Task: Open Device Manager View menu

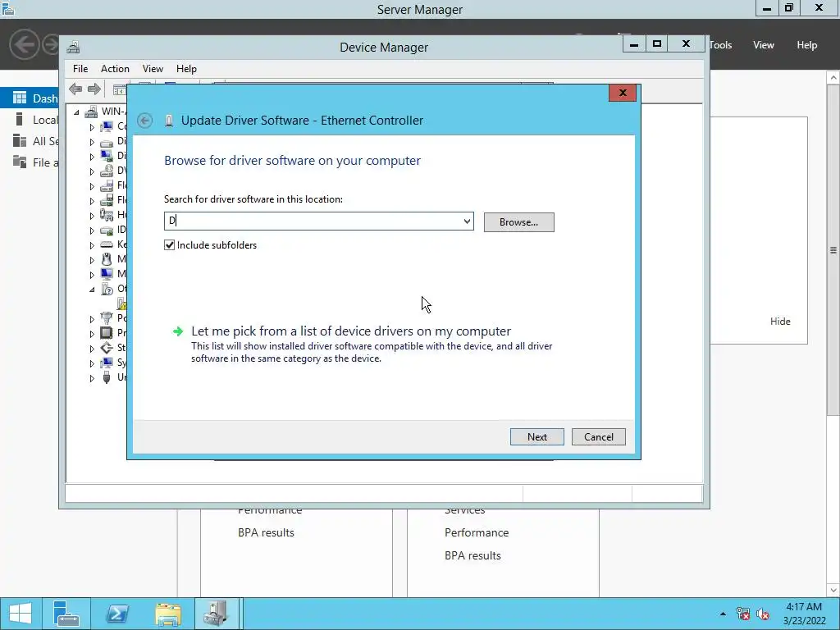Action: click(x=153, y=69)
